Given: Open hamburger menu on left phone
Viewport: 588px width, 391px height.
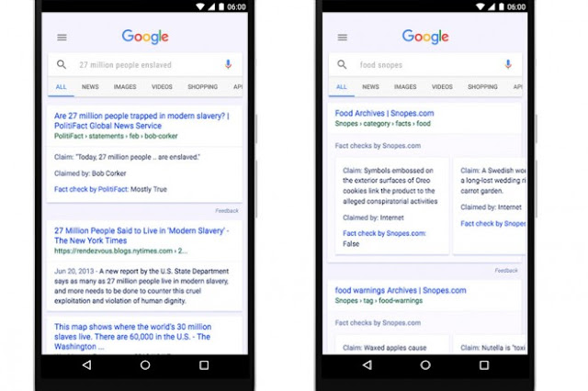Looking at the screenshot, I should 62,38.
